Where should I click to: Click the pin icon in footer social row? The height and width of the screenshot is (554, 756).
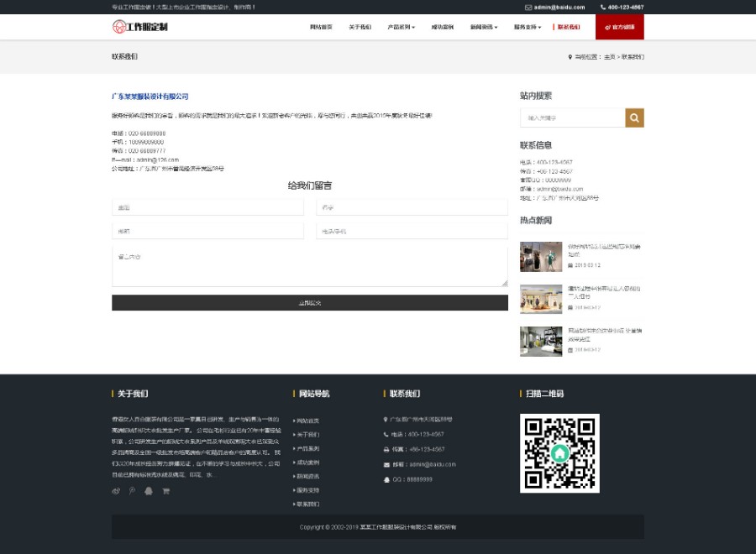[x=132, y=491]
